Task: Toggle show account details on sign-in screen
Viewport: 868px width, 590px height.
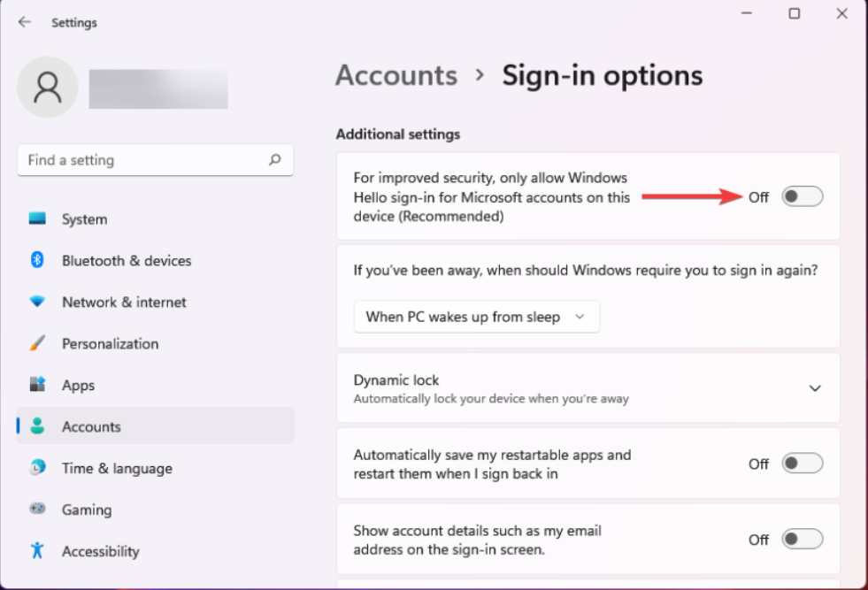Action: (x=802, y=539)
